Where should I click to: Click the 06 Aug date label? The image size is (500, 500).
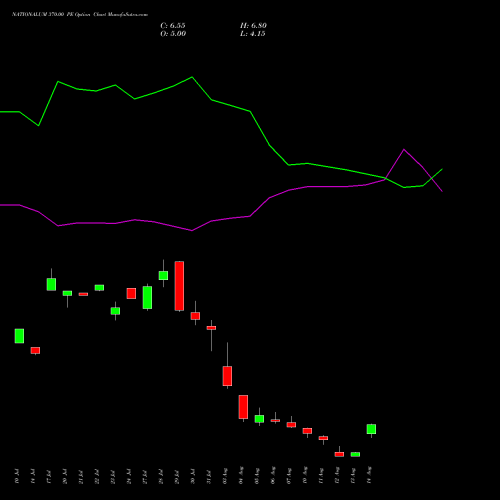[x=273, y=476]
